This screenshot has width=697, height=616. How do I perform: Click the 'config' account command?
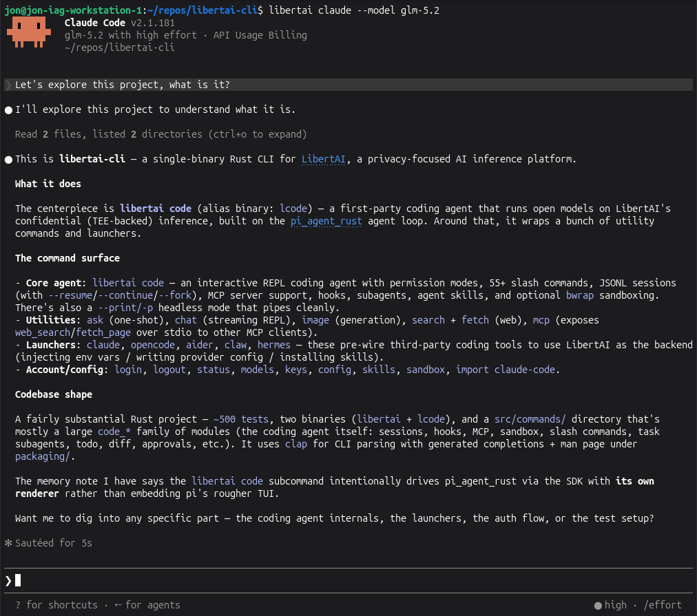(x=334, y=370)
